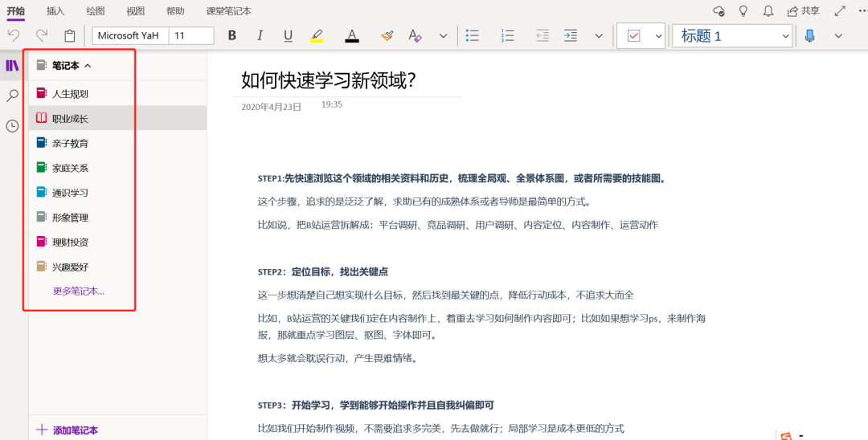Click the 共享 share button
This screenshot has width=868, height=440.
pos(803,10)
